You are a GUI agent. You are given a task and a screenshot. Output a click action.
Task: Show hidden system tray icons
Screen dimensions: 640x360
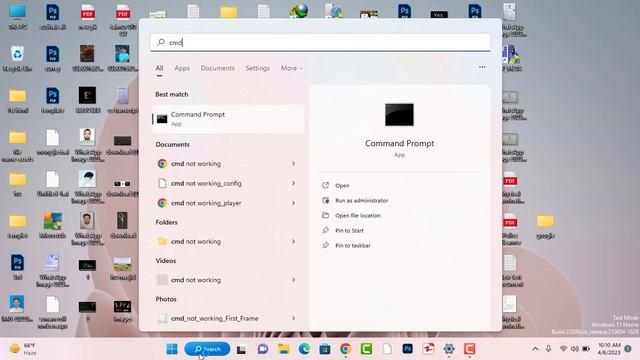[x=535, y=349]
